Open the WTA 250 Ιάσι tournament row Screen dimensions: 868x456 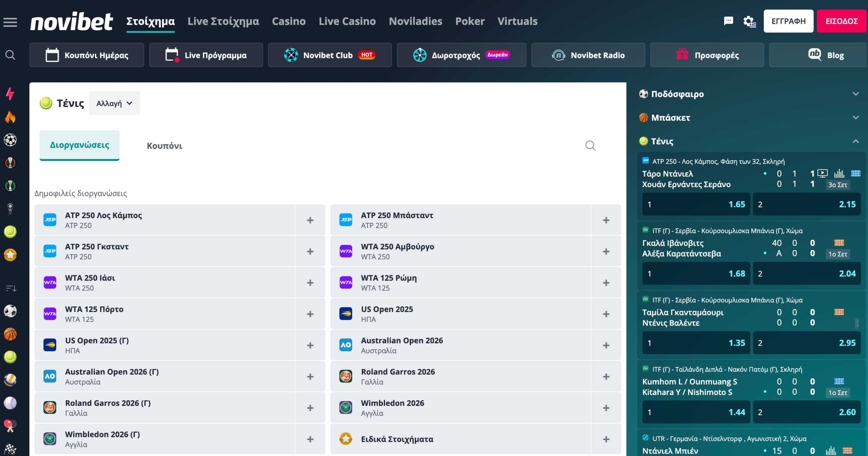tap(165, 283)
